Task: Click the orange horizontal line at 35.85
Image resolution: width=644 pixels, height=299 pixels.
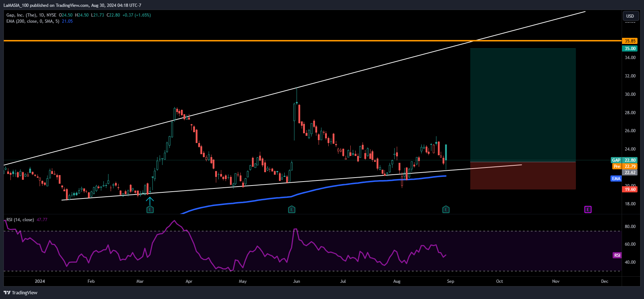Action: (312, 41)
